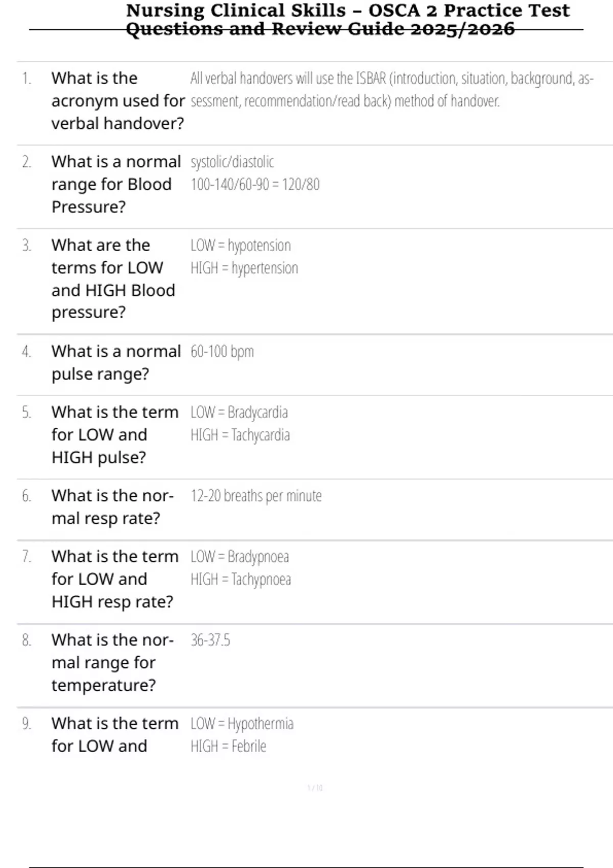Click the '12-20 breaths per minute' answer

pos(256,496)
